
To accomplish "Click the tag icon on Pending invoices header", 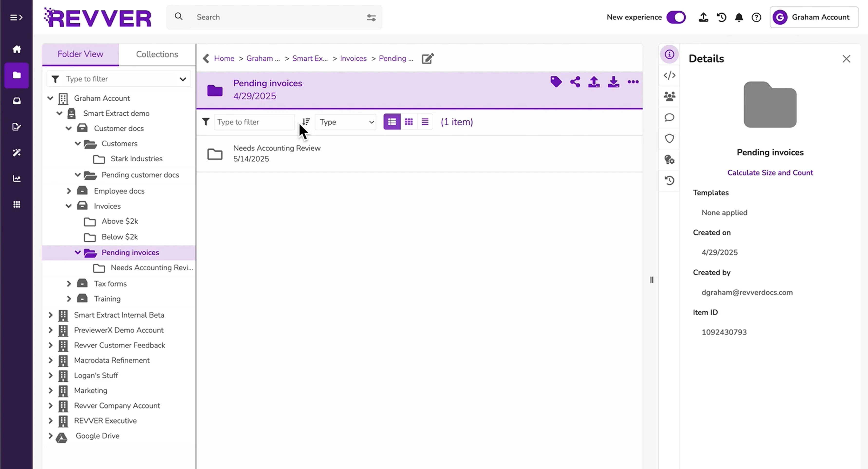I will pyautogui.click(x=556, y=82).
